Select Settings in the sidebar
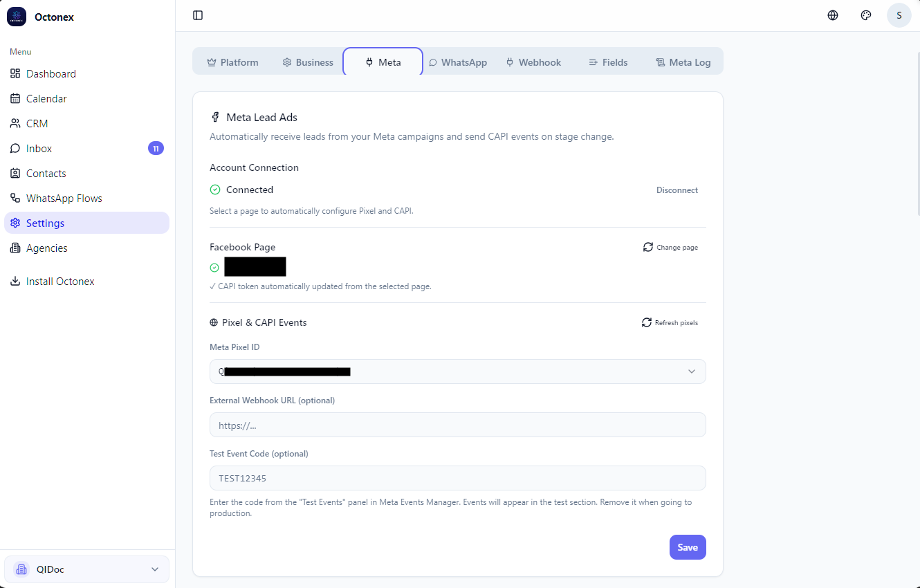920x588 pixels. click(x=86, y=223)
